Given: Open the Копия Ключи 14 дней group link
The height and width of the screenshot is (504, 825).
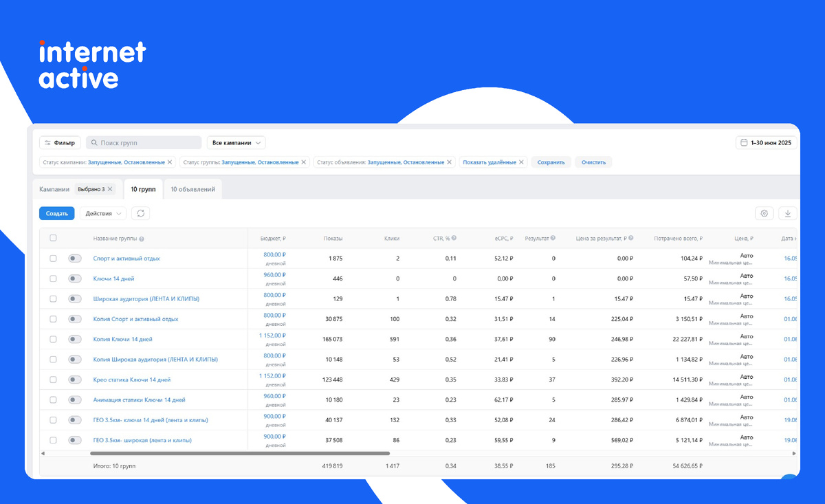Looking at the screenshot, I should click(122, 339).
